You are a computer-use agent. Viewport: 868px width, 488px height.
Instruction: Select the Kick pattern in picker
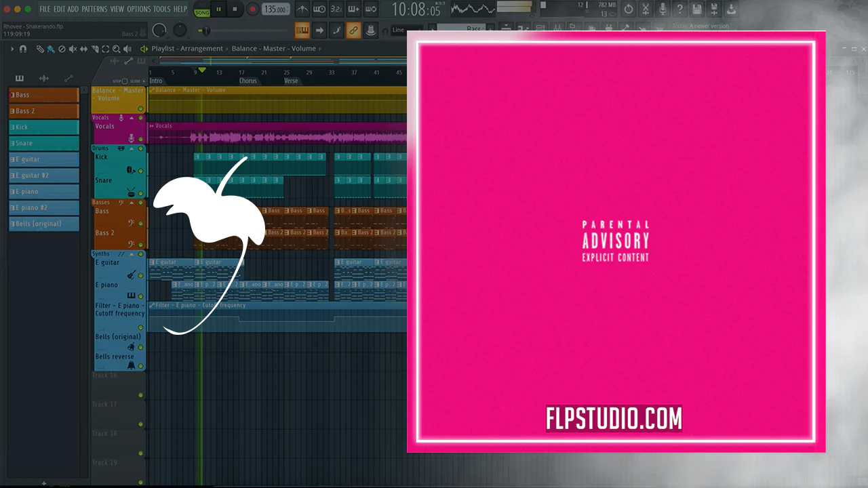click(44, 127)
